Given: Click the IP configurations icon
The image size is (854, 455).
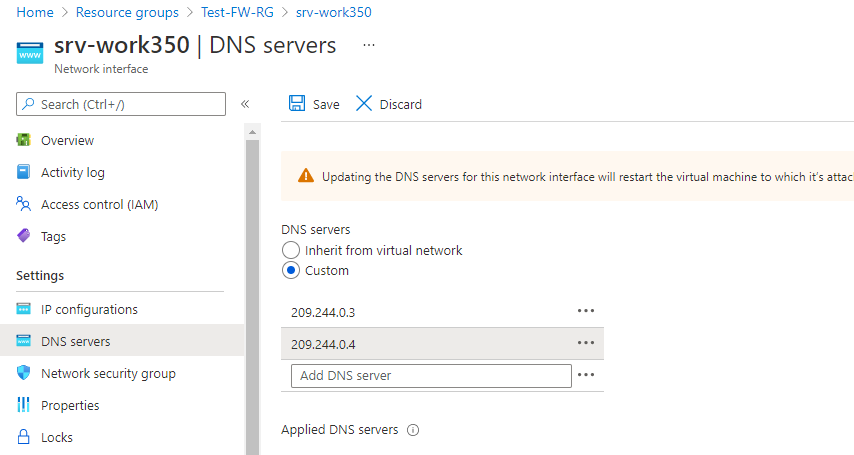Looking at the screenshot, I should (x=23, y=309).
